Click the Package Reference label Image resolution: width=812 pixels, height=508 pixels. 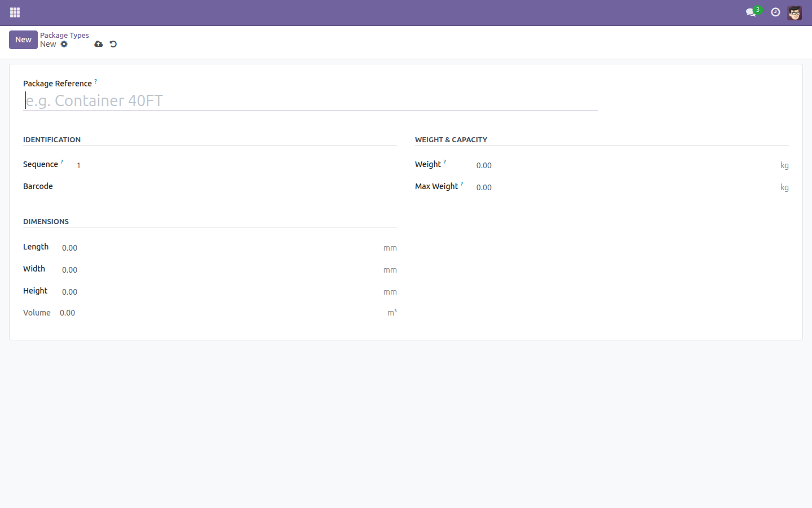pos(58,84)
